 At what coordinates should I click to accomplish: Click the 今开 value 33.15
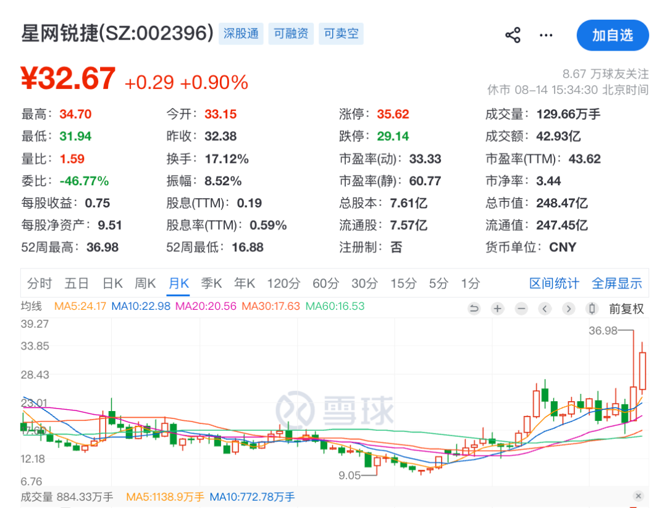point(220,114)
